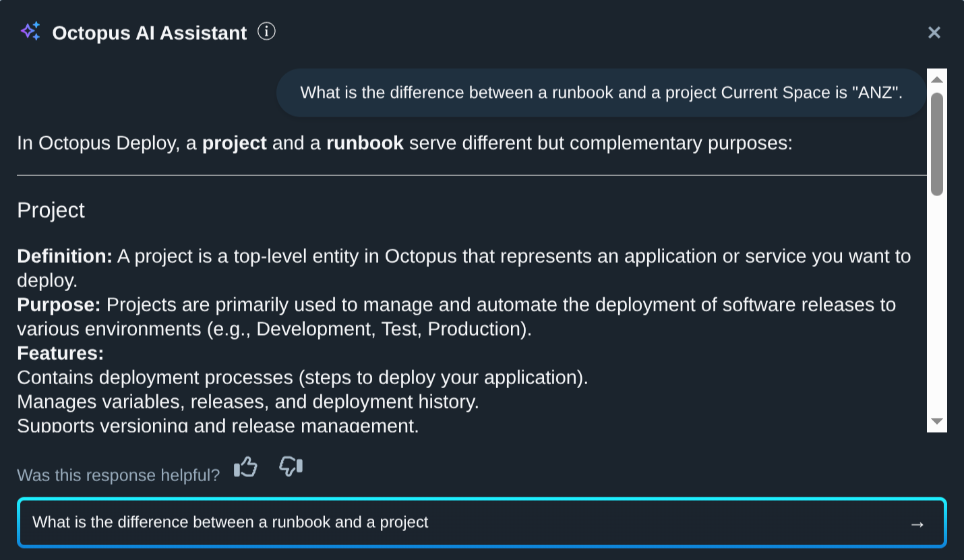Screen dimensions: 964x560
Task: Click the user message bubble about Current Space "ANZ"
Action: point(601,92)
